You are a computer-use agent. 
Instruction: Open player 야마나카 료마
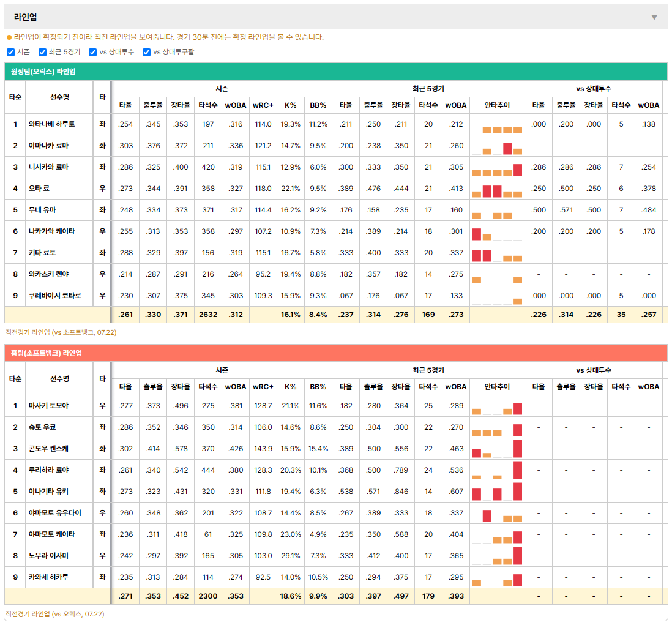click(48, 146)
